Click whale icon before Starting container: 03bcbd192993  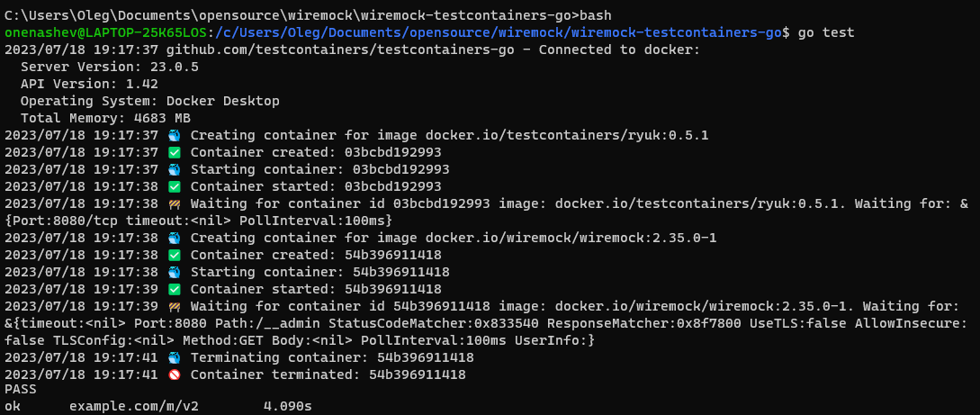coord(175,169)
